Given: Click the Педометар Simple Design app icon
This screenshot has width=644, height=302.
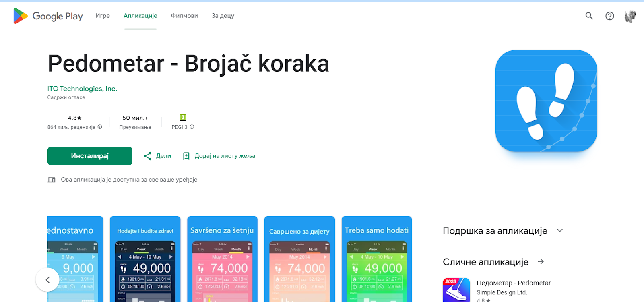Looking at the screenshot, I should pyautogui.click(x=456, y=290).
